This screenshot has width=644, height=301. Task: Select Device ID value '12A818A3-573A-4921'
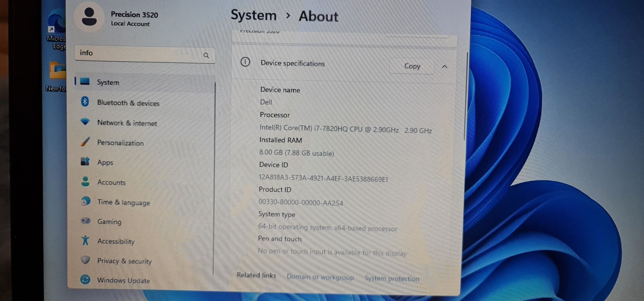[x=323, y=178]
